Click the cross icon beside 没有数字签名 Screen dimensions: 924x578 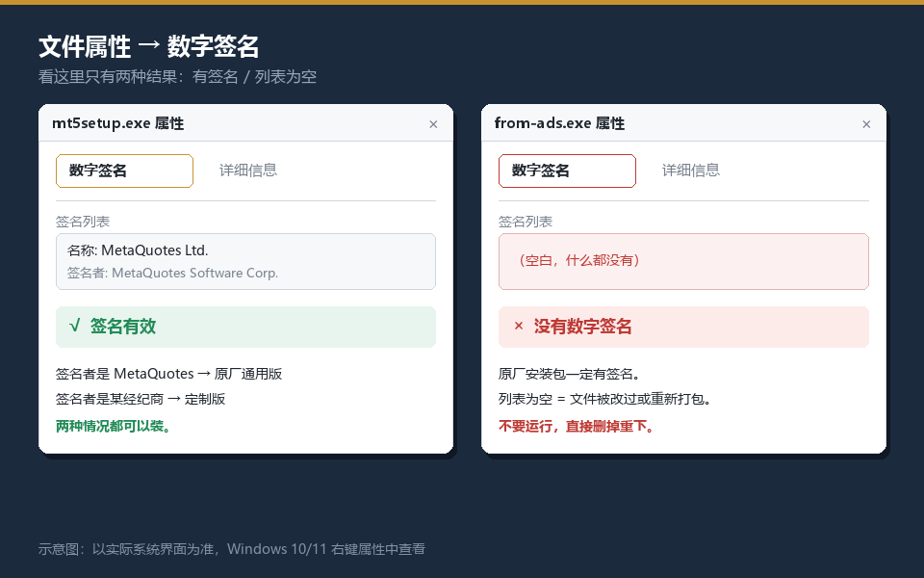coord(519,327)
